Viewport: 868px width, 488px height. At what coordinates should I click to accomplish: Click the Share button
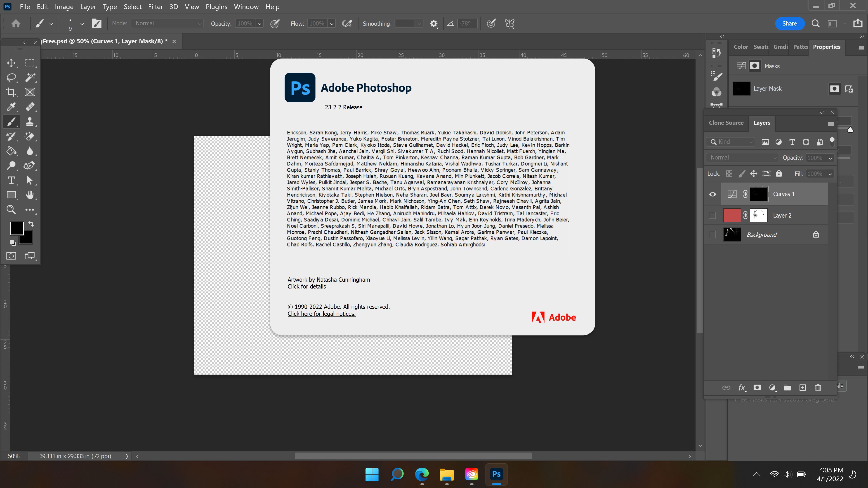point(790,23)
